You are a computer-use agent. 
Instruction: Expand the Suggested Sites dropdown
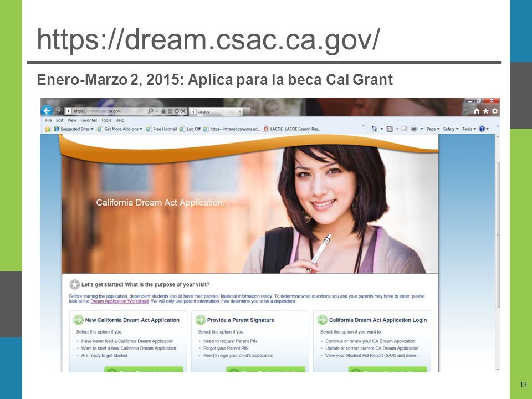[x=92, y=129]
